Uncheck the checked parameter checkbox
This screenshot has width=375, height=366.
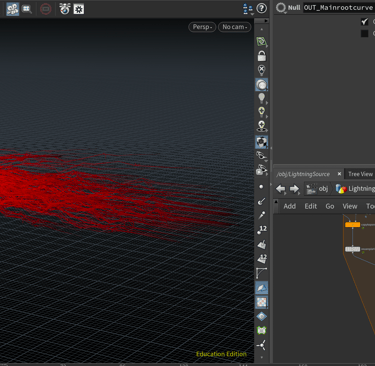coord(365,22)
